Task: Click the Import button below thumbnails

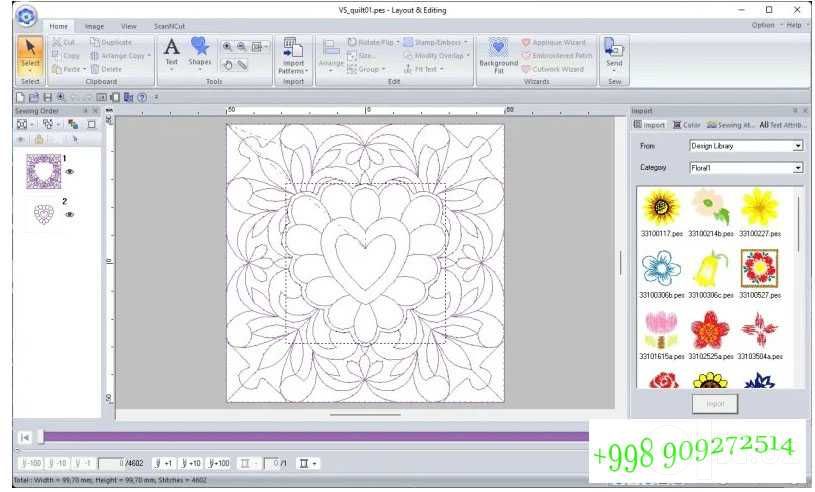Action: point(715,404)
